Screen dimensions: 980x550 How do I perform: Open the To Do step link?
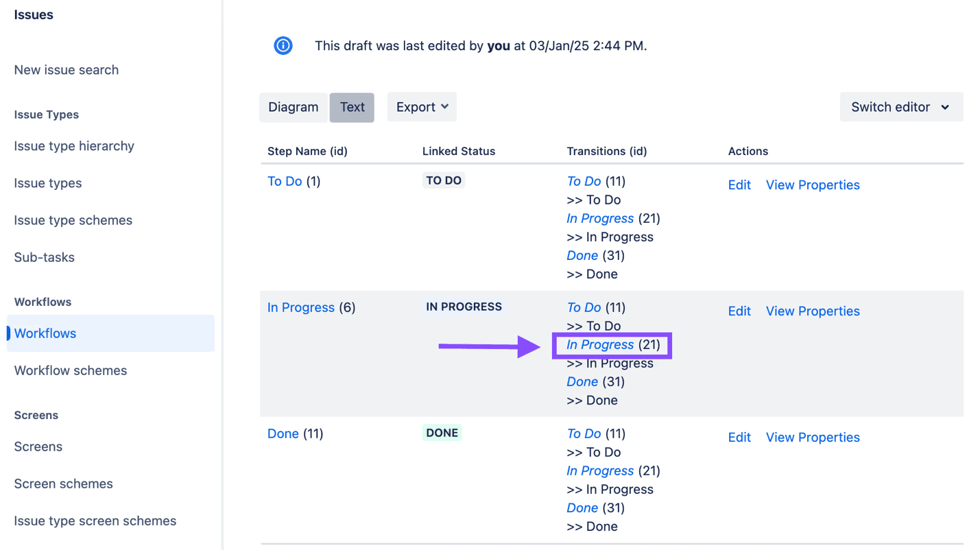coord(285,181)
